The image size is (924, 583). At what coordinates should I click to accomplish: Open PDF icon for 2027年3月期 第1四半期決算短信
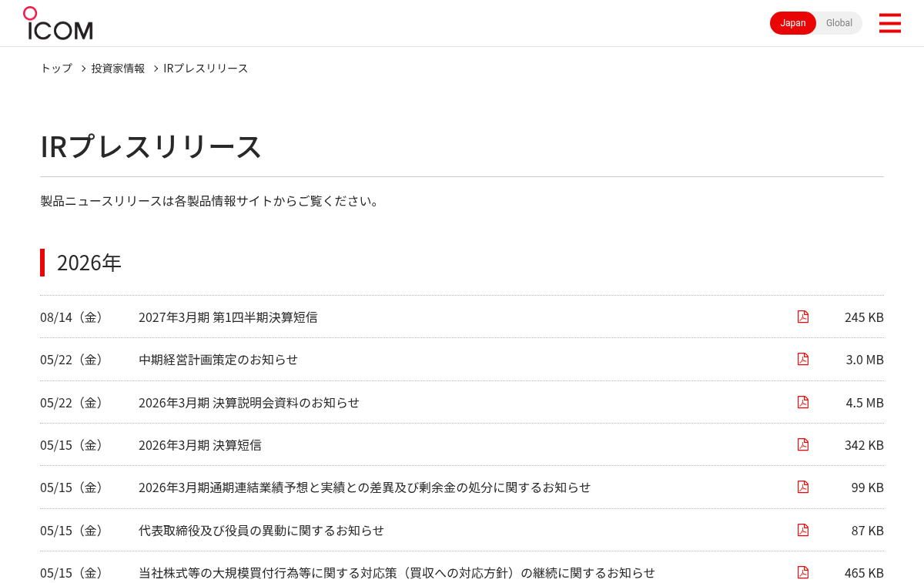click(803, 317)
